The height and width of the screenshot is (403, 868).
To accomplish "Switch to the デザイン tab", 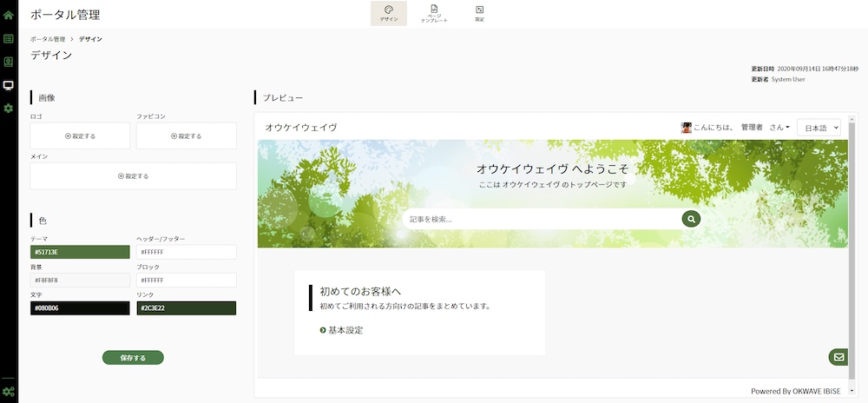I will 388,13.
